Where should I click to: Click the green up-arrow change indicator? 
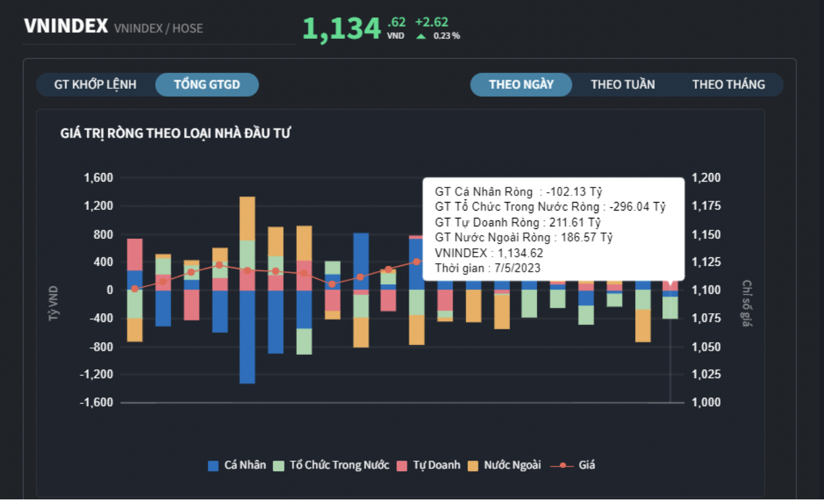coord(421,36)
